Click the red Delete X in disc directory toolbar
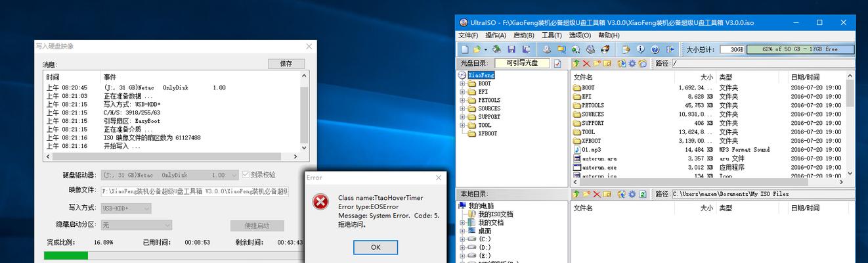The height and width of the screenshot is (263, 868). click(x=586, y=63)
